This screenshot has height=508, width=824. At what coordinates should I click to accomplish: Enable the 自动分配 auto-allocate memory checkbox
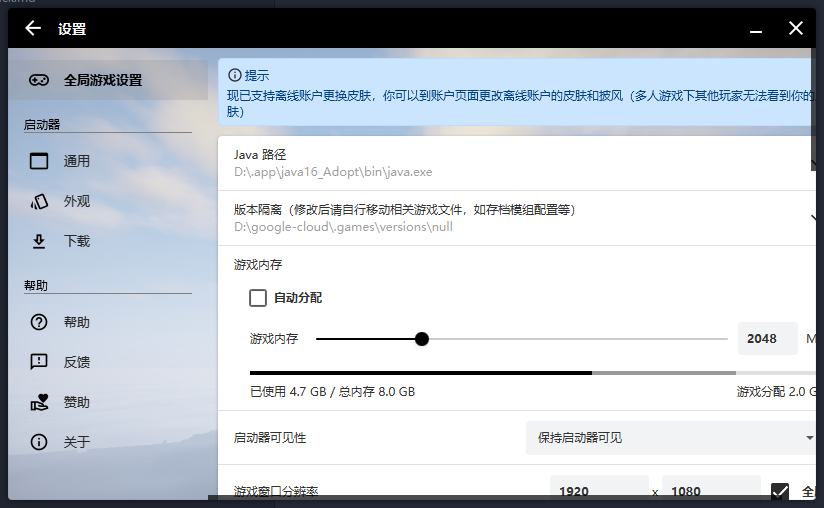[x=258, y=298]
